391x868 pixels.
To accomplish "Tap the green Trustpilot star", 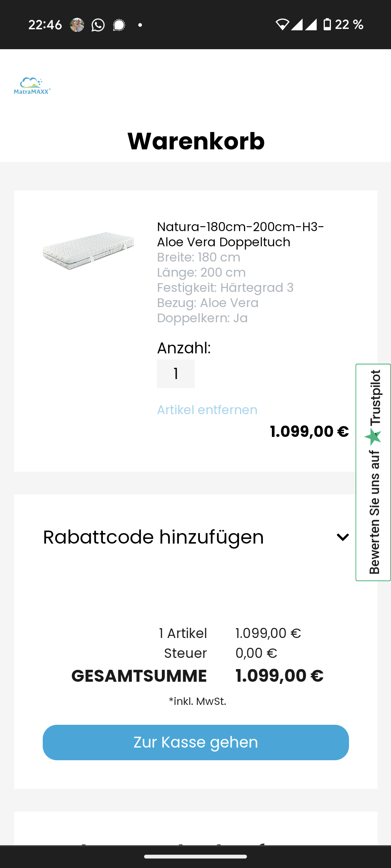I will 373,437.
